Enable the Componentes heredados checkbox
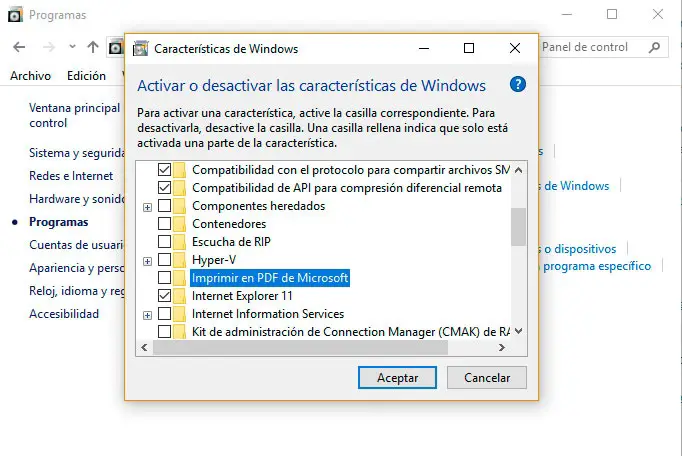The image size is (682, 456). point(164,205)
